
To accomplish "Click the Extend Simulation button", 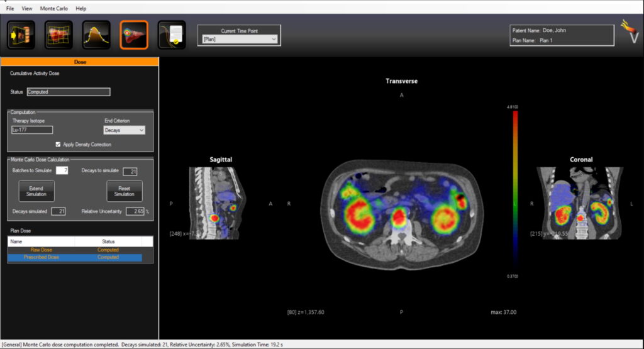I will 36,191.
